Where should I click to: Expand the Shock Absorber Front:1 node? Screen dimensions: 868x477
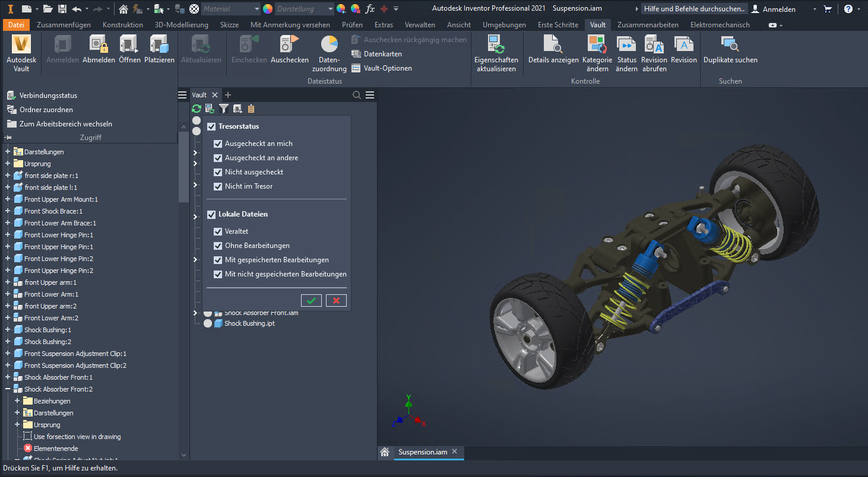click(8, 377)
